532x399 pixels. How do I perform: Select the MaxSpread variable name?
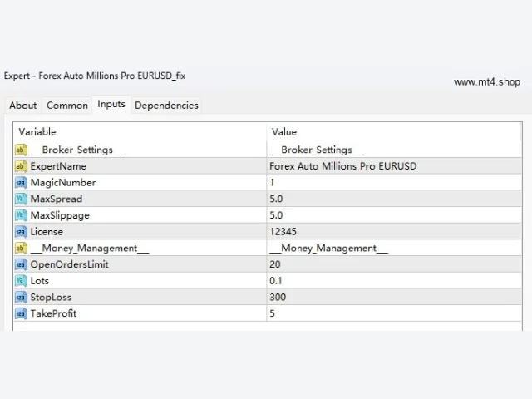pyautogui.click(x=57, y=199)
